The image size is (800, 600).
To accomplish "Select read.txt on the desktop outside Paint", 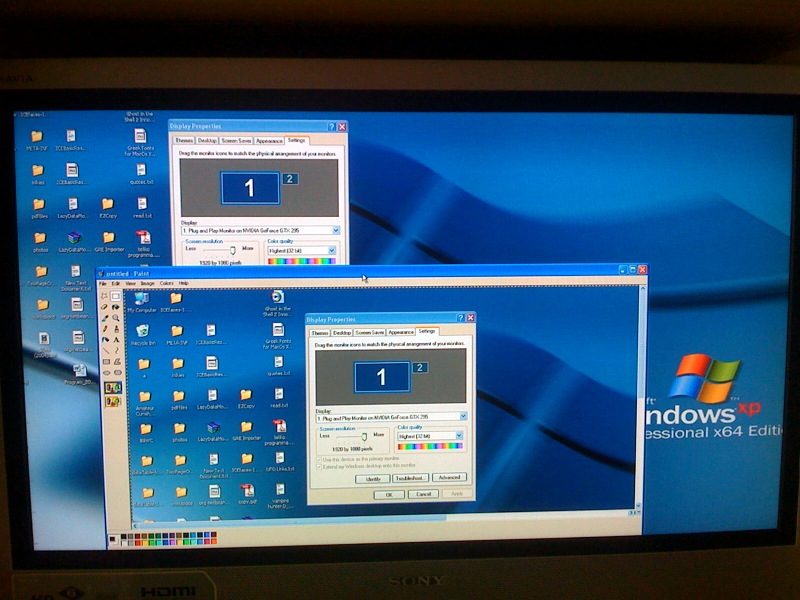I will point(142,208).
